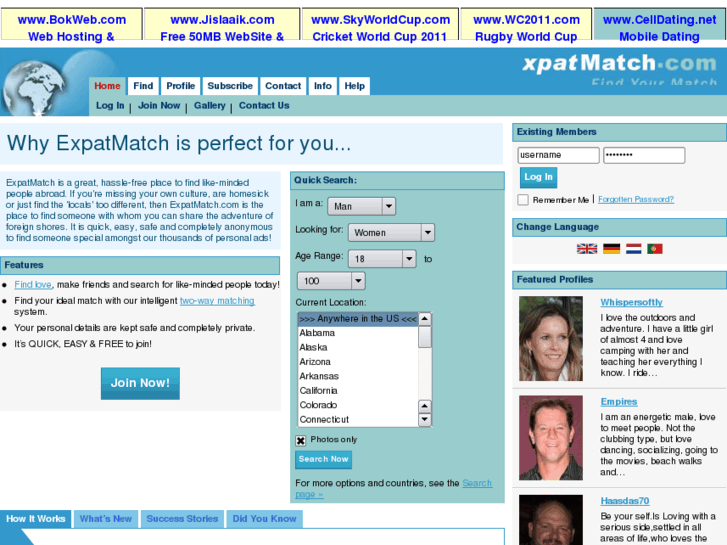Open the Haasdas70 profile link
727x545 pixels.
click(625, 501)
